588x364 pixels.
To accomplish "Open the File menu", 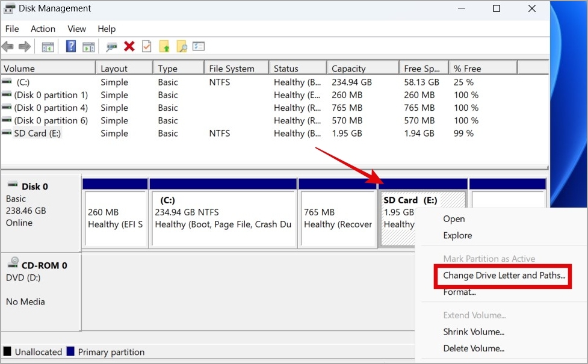I will [12, 29].
